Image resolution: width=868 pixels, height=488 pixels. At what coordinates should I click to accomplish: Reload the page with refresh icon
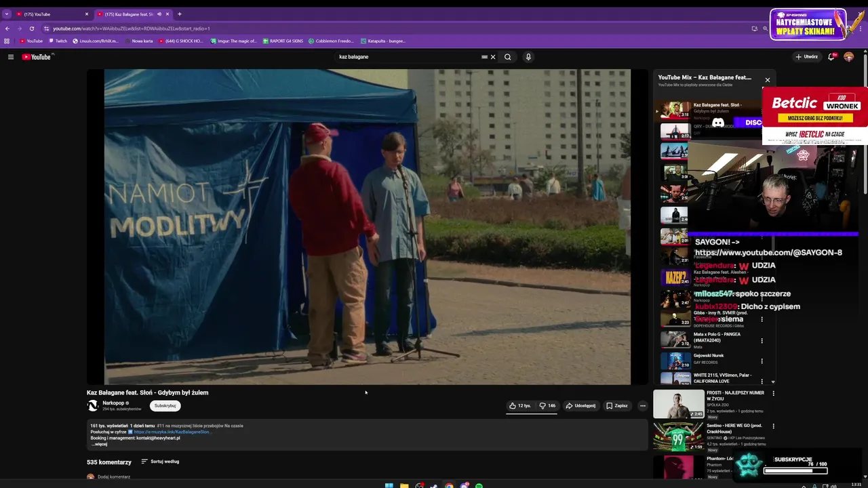pyautogui.click(x=32, y=28)
